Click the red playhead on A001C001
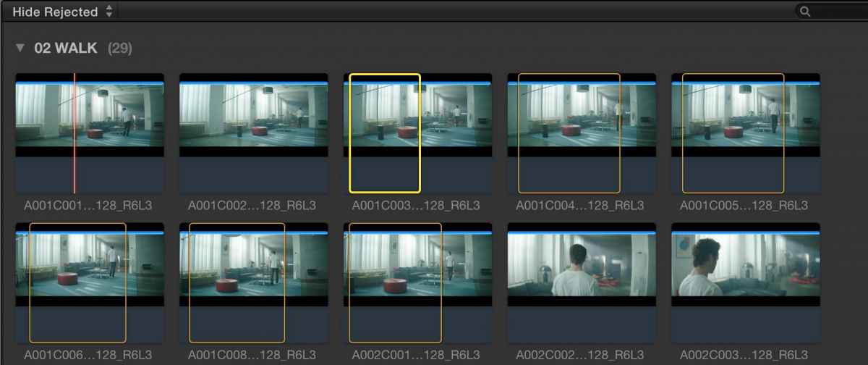 75,133
